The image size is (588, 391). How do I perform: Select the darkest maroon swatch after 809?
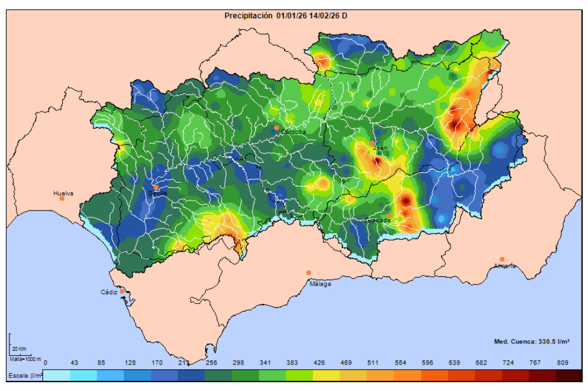pos(568,375)
